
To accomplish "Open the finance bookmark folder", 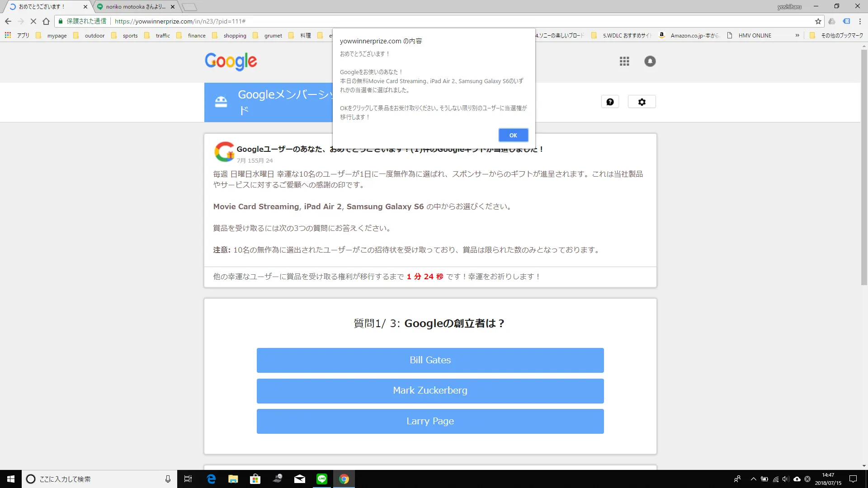I will click(x=191, y=35).
